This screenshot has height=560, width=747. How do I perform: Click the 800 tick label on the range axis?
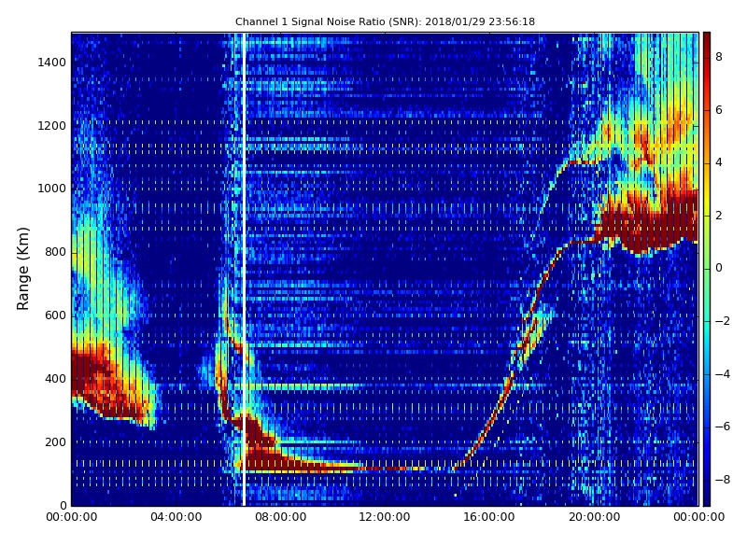pyautogui.click(x=55, y=252)
